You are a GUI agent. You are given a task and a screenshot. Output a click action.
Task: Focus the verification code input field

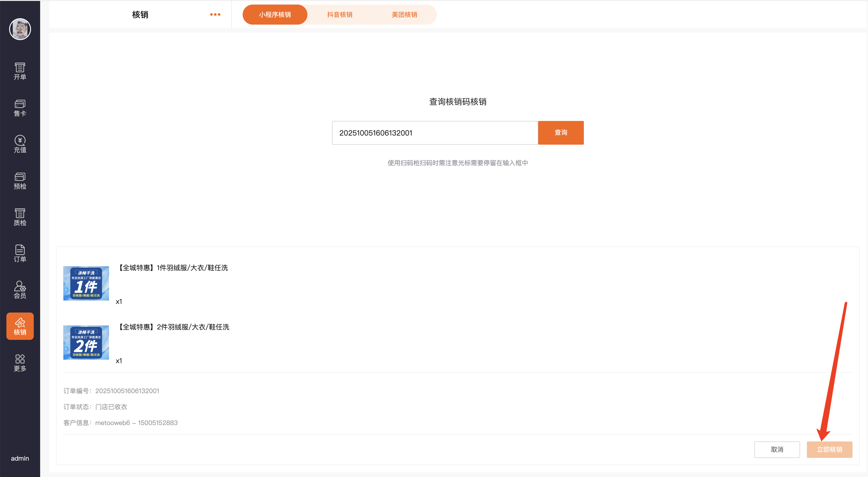435,133
